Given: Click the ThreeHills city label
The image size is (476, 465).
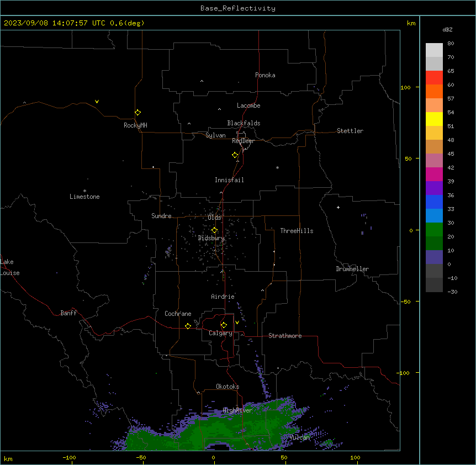Looking at the screenshot, I should tap(297, 231).
